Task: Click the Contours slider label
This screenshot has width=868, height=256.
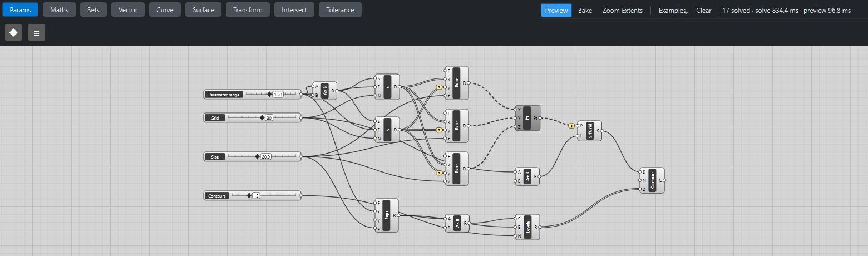Action: click(x=216, y=196)
